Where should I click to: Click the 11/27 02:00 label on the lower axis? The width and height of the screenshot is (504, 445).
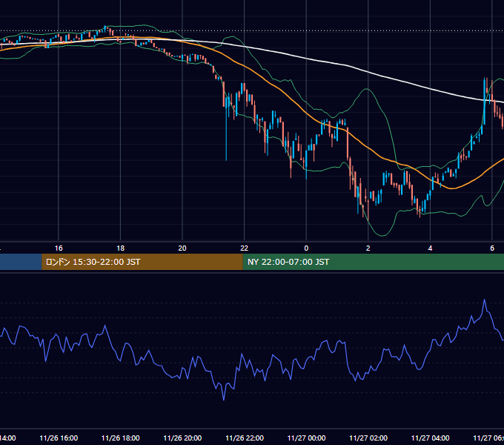coord(368,438)
